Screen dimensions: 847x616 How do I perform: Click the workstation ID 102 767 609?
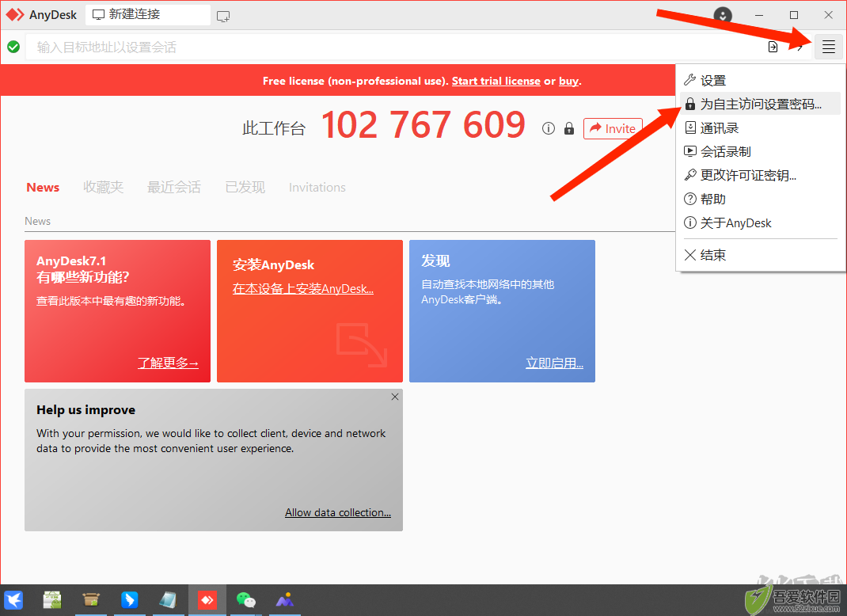pos(424,125)
